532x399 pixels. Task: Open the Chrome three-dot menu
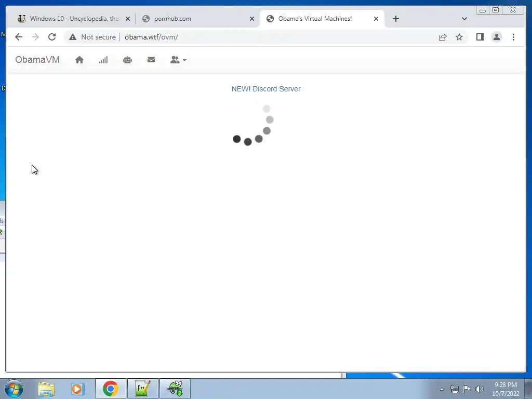pyautogui.click(x=513, y=37)
